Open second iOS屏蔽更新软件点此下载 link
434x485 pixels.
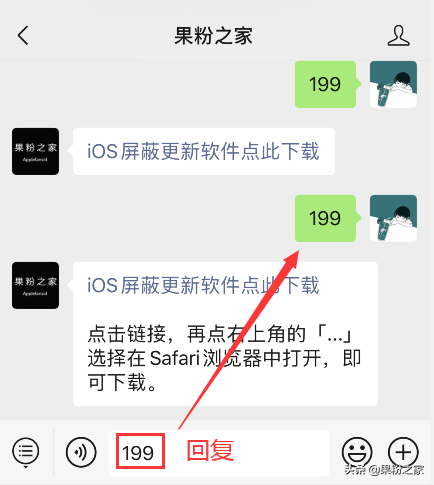tap(203, 285)
